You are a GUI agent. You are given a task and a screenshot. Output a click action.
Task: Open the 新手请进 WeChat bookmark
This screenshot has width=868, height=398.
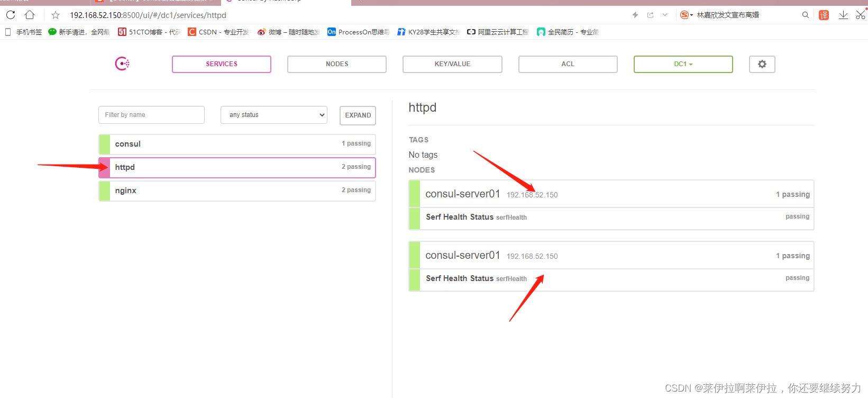click(79, 32)
